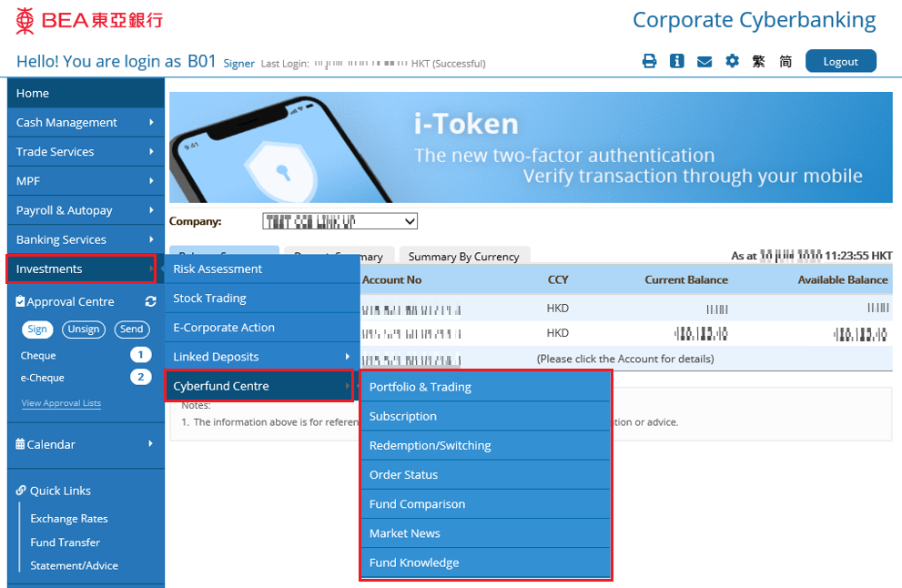Expand Payroll & Autopay menu

pos(86,210)
